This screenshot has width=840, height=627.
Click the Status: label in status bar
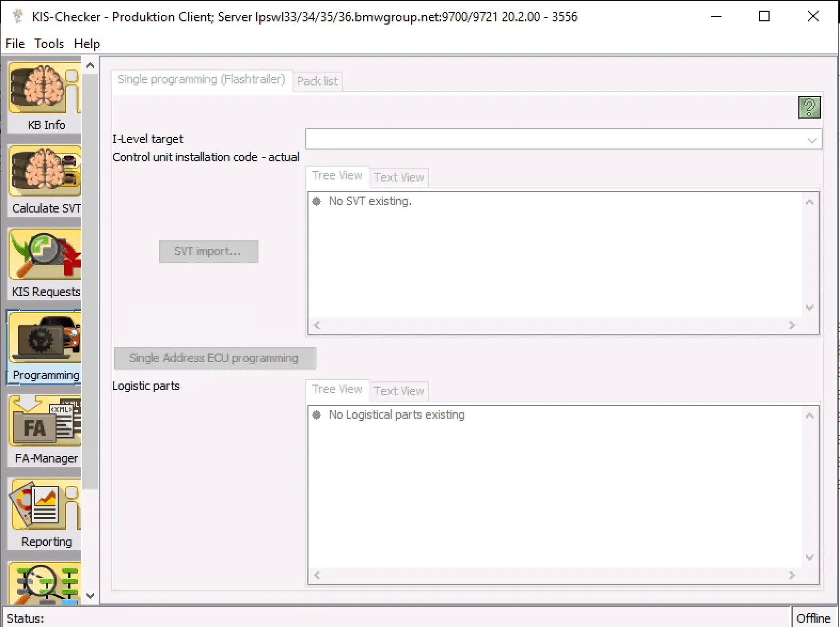click(25, 618)
